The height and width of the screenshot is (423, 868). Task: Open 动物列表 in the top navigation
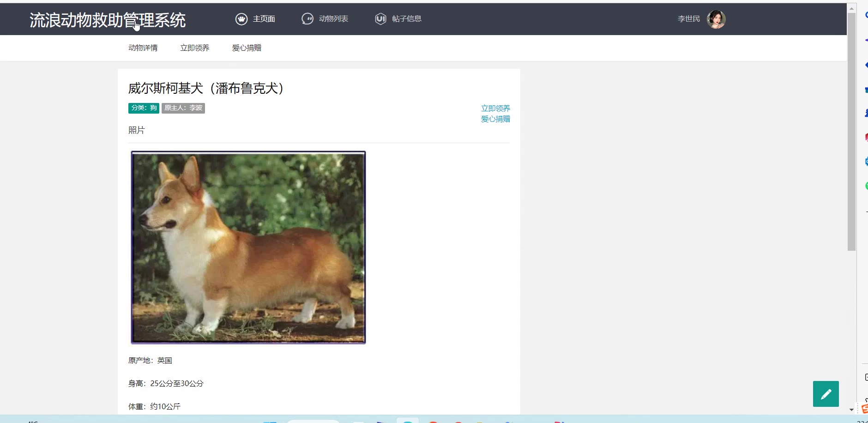click(333, 19)
